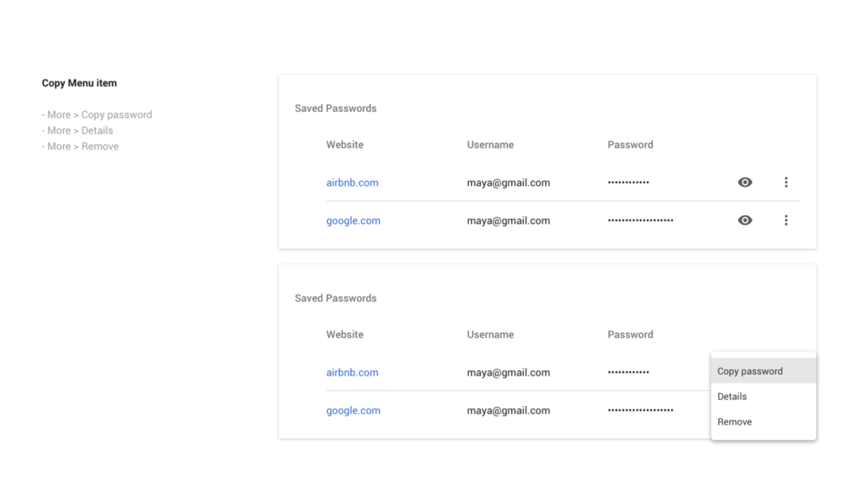Click the Password column header in first card
This screenshot has width=868, height=495.
click(630, 145)
